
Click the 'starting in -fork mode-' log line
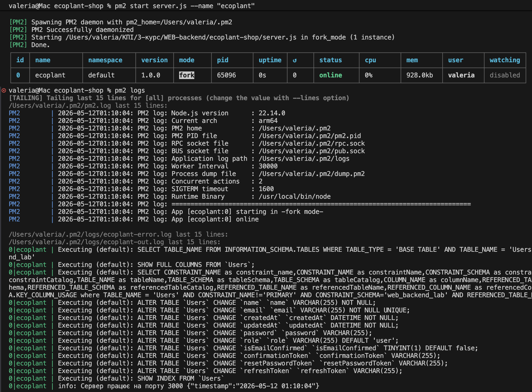pos(166,212)
